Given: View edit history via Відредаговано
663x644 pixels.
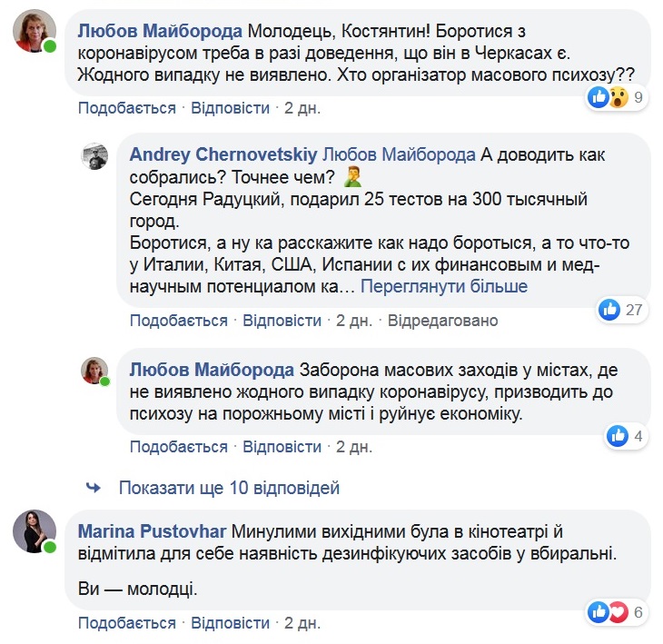Looking at the screenshot, I should coord(442,321).
